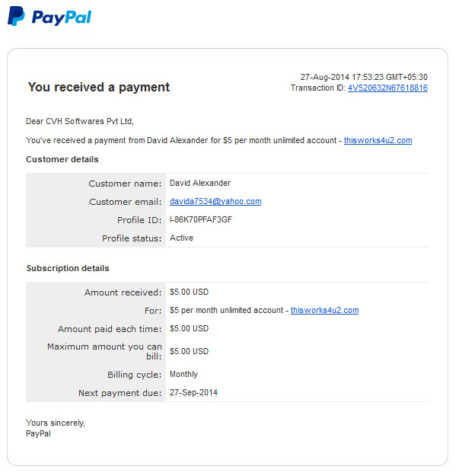Open thisworks4u2.com link in payment message

pyautogui.click(x=378, y=140)
